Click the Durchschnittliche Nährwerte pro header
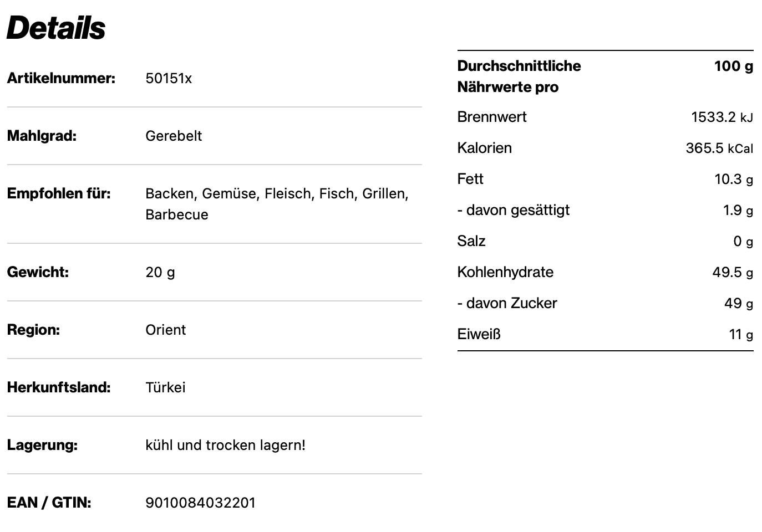This screenshot has width=762, height=532. tap(519, 76)
